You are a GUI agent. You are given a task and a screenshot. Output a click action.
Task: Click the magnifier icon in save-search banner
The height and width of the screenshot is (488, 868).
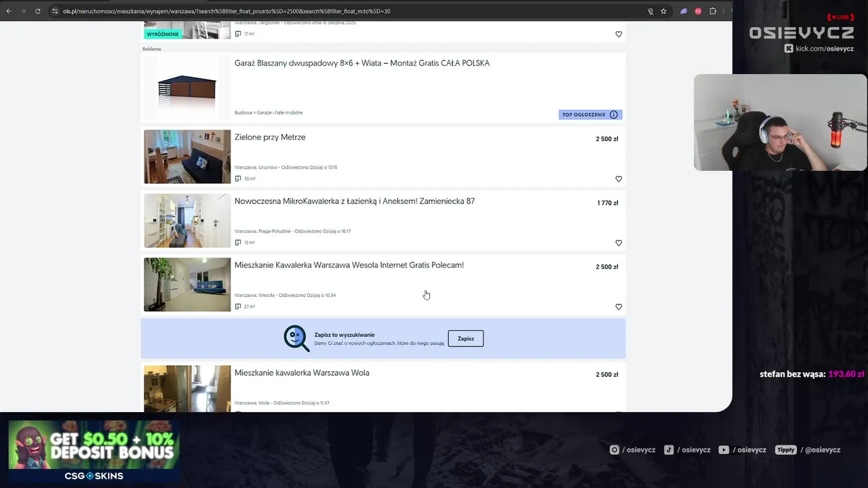coord(296,338)
